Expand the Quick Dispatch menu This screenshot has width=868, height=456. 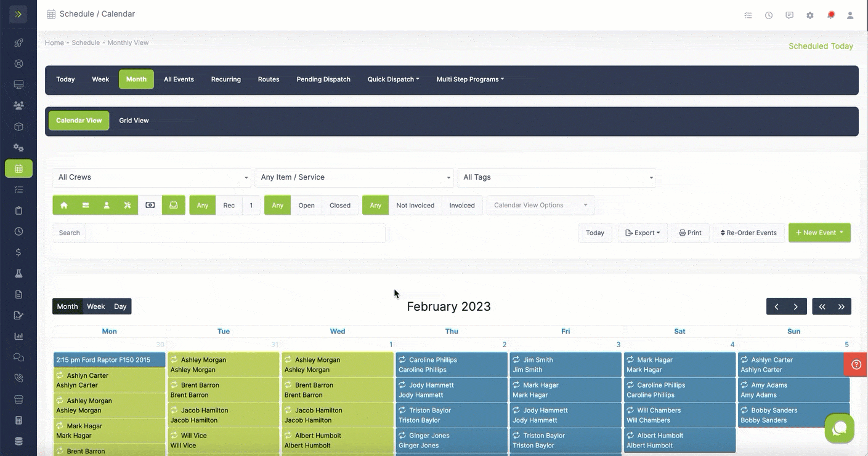tap(393, 79)
